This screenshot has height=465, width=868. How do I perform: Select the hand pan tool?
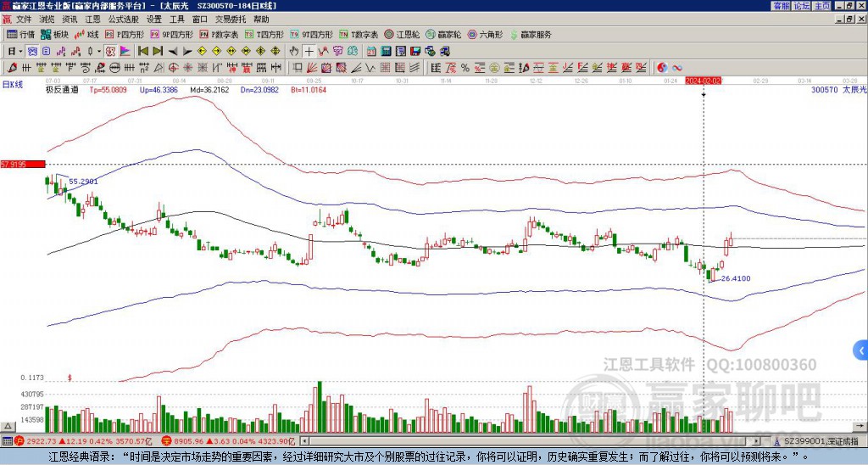pos(294,52)
